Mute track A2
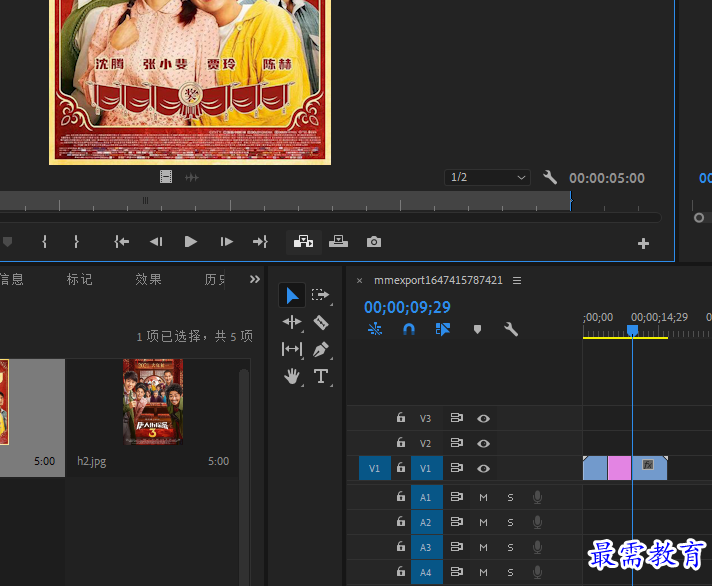The height and width of the screenshot is (586, 712). pos(483,522)
